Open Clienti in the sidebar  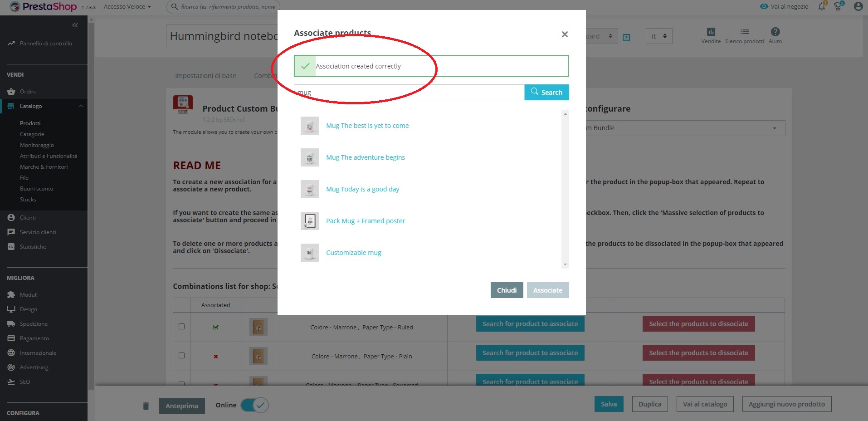(28, 218)
